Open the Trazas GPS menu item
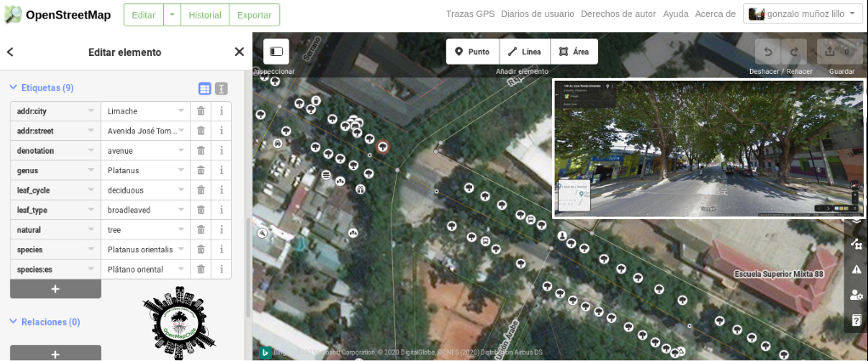This screenshot has height=361, width=868. (x=470, y=14)
